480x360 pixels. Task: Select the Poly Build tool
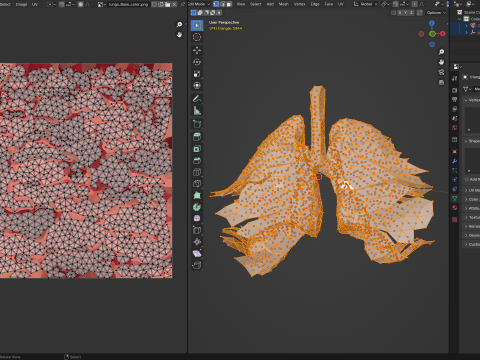click(x=197, y=195)
